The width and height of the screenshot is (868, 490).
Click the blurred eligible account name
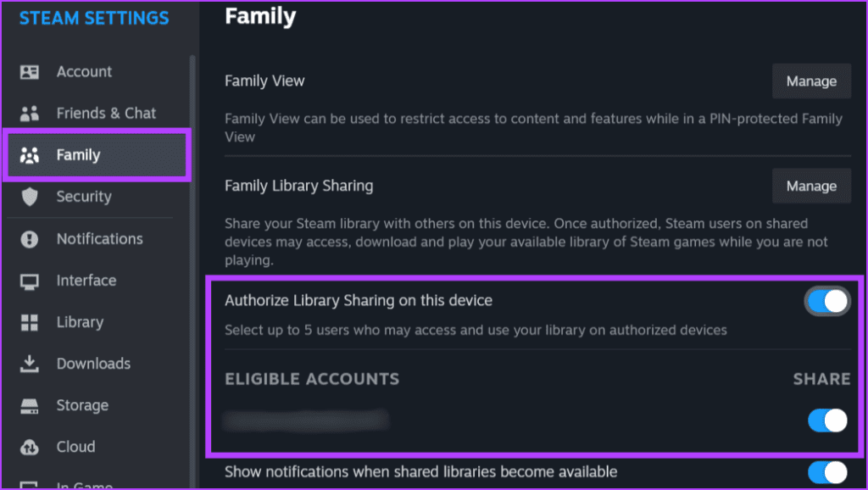(x=305, y=420)
